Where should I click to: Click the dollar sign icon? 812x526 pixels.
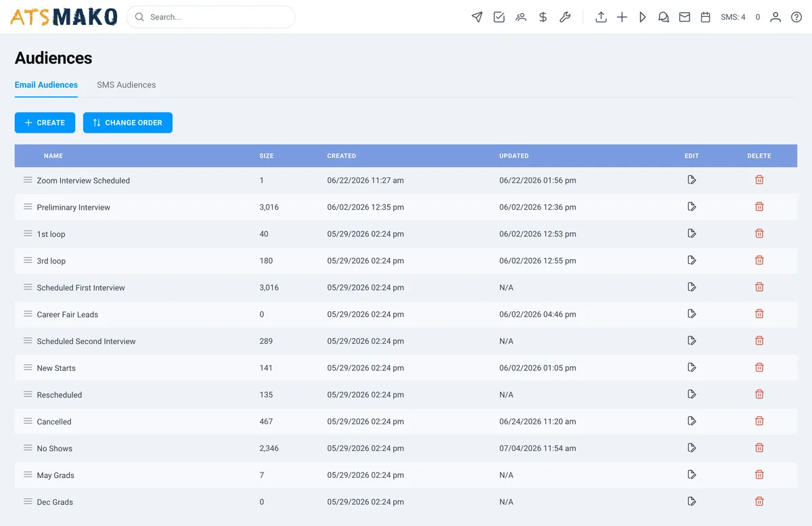pos(543,17)
